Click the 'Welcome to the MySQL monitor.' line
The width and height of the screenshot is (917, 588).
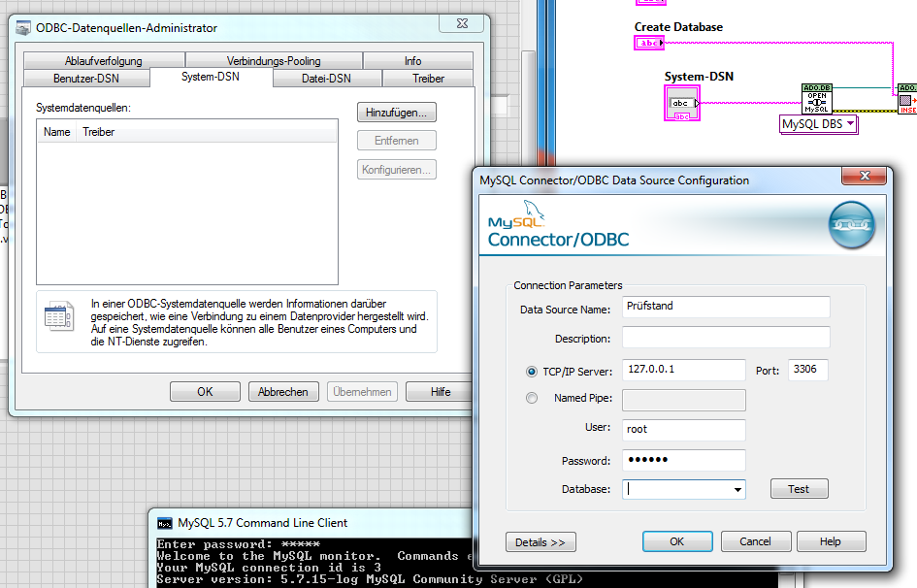click(x=269, y=556)
